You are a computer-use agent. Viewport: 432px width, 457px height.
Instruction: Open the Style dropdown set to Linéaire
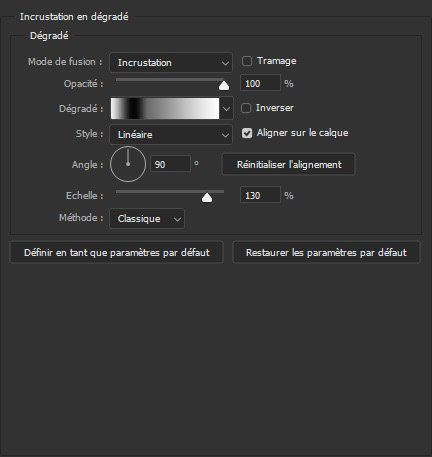171,134
